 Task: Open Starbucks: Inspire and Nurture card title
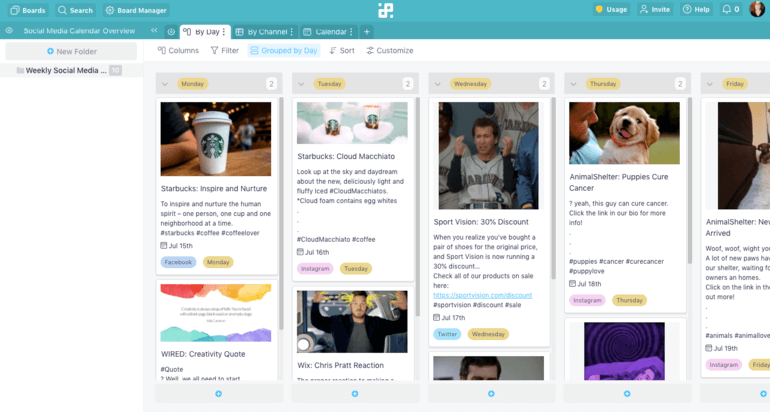214,189
